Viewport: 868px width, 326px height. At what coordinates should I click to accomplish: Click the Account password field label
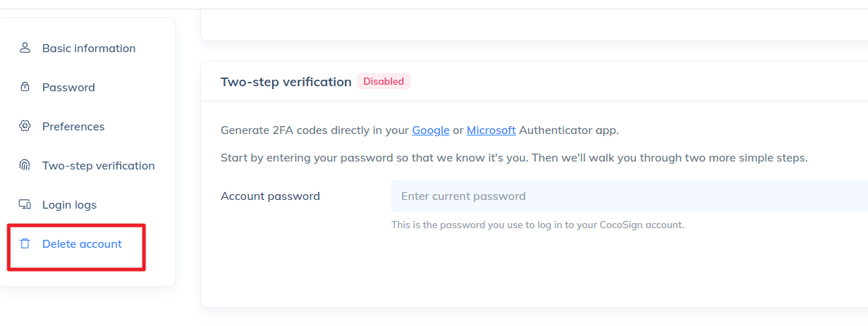coord(270,196)
